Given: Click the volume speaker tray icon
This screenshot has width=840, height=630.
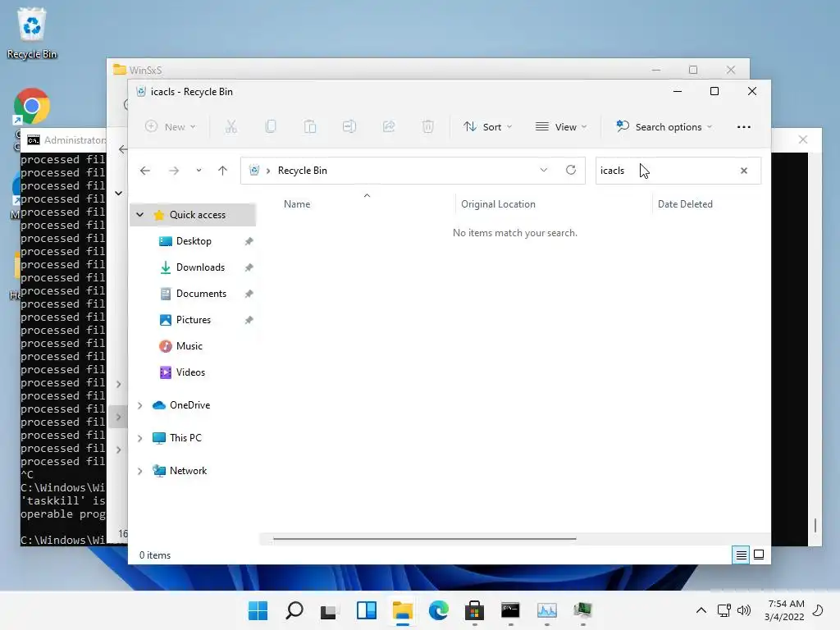Looking at the screenshot, I should click(743, 610).
